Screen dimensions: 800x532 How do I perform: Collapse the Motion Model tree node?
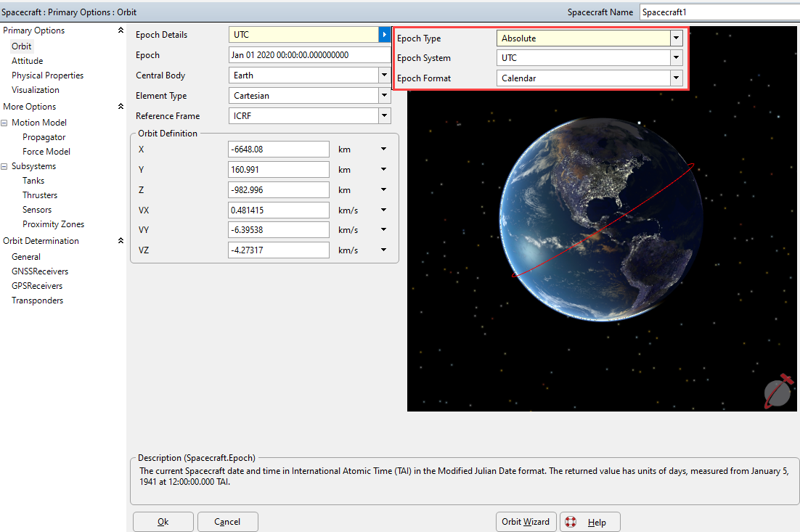(4, 123)
